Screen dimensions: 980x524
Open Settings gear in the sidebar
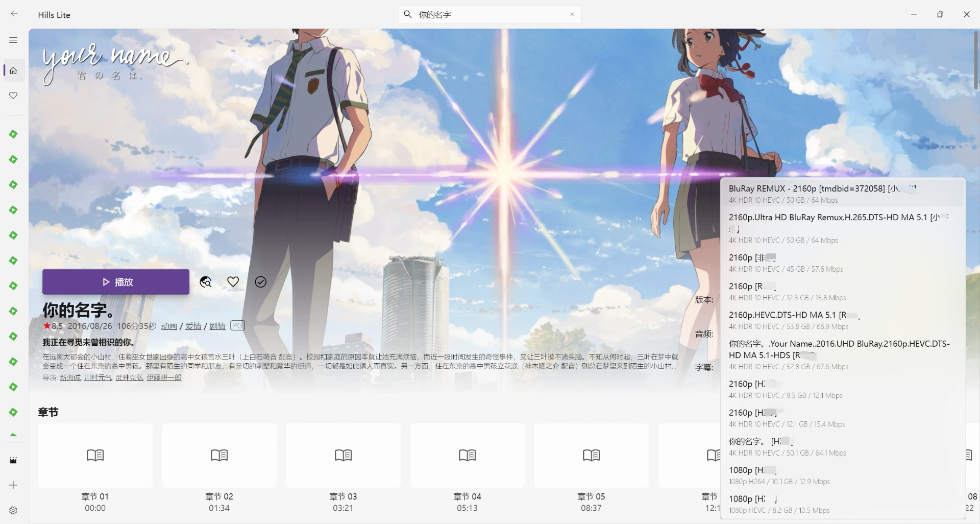(14, 510)
